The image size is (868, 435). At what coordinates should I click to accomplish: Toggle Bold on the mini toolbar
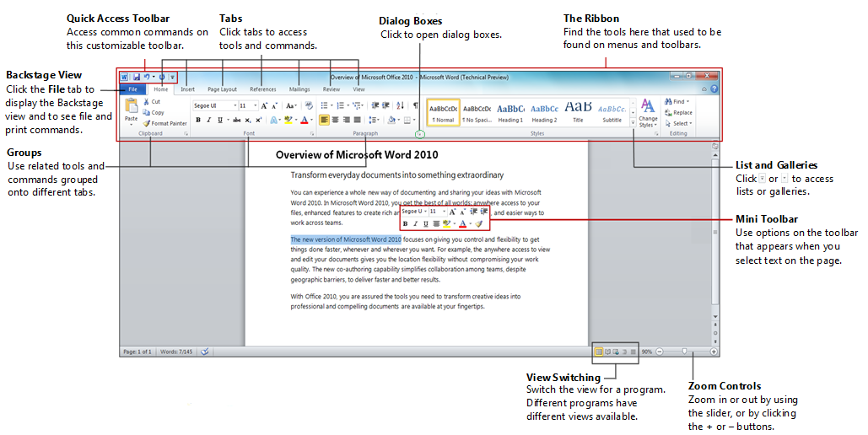point(405,223)
